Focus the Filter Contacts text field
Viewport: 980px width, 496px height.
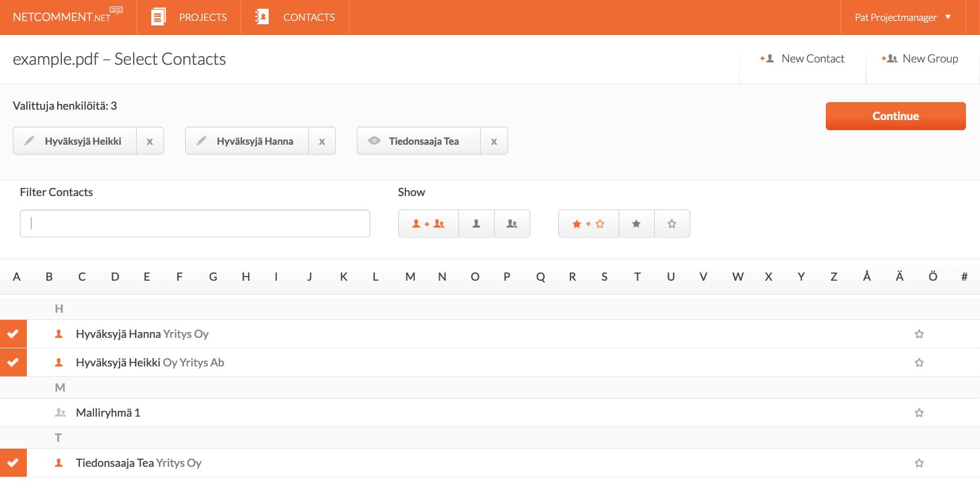(194, 223)
